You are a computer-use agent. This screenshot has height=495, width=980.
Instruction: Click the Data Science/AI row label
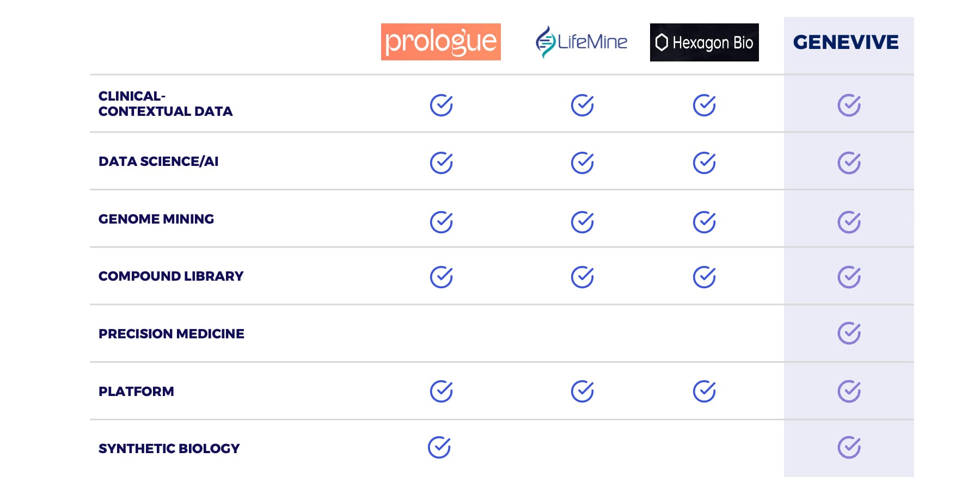158,162
